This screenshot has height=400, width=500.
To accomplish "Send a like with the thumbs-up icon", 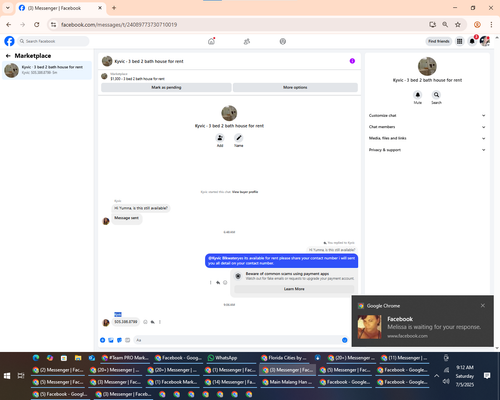I will [x=345, y=340].
